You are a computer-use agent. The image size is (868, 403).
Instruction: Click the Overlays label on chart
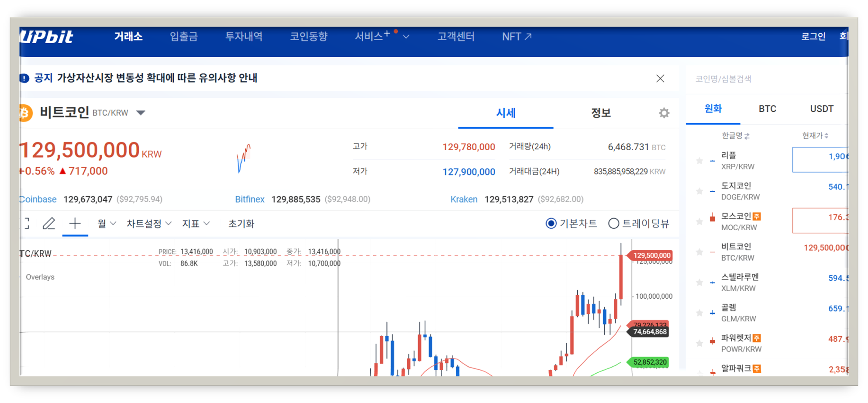click(x=40, y=277)
